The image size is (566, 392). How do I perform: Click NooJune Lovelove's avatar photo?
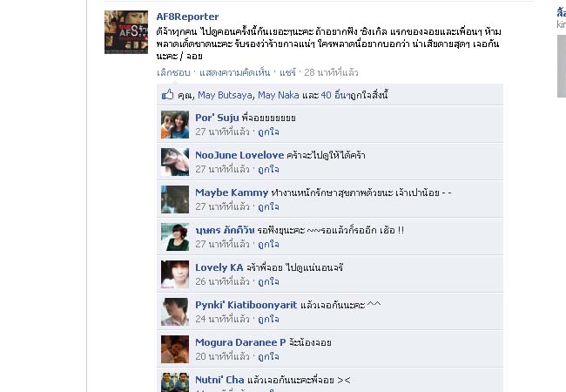point(175,162)
